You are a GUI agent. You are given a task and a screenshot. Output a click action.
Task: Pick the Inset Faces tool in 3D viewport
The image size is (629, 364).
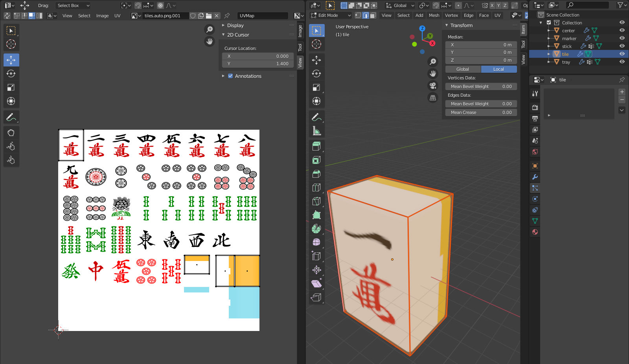point(316,160)
